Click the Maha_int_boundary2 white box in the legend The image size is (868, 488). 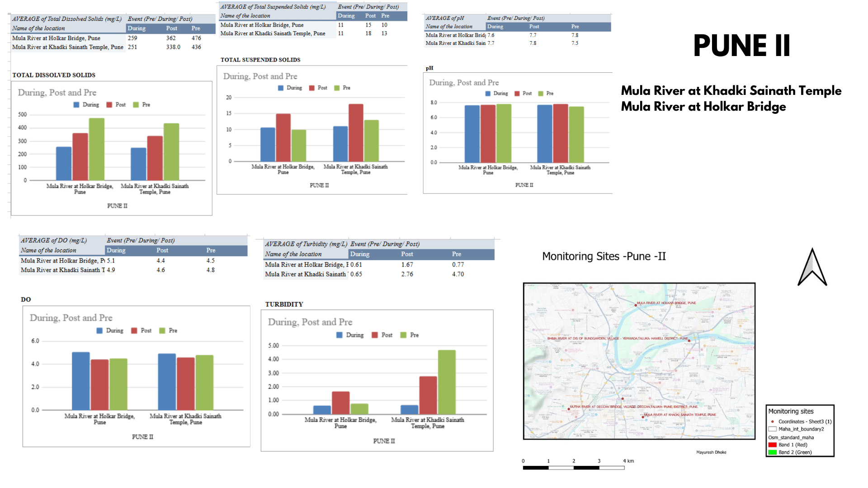(772, 429)
